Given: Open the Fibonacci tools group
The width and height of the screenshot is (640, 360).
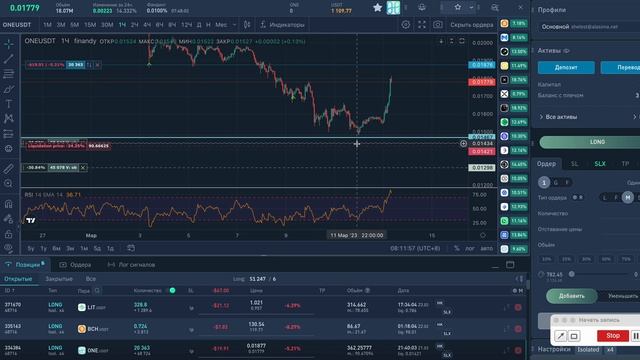Looking at the screenshot, I should click(9, 74).
